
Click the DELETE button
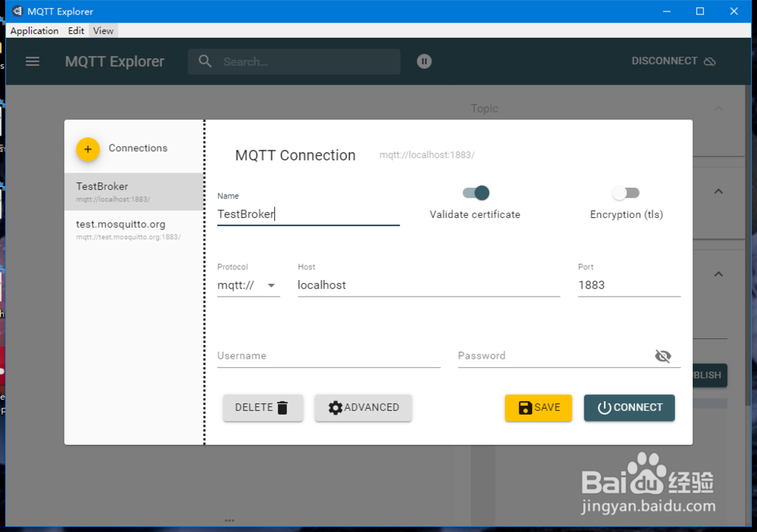coord(263,407)
